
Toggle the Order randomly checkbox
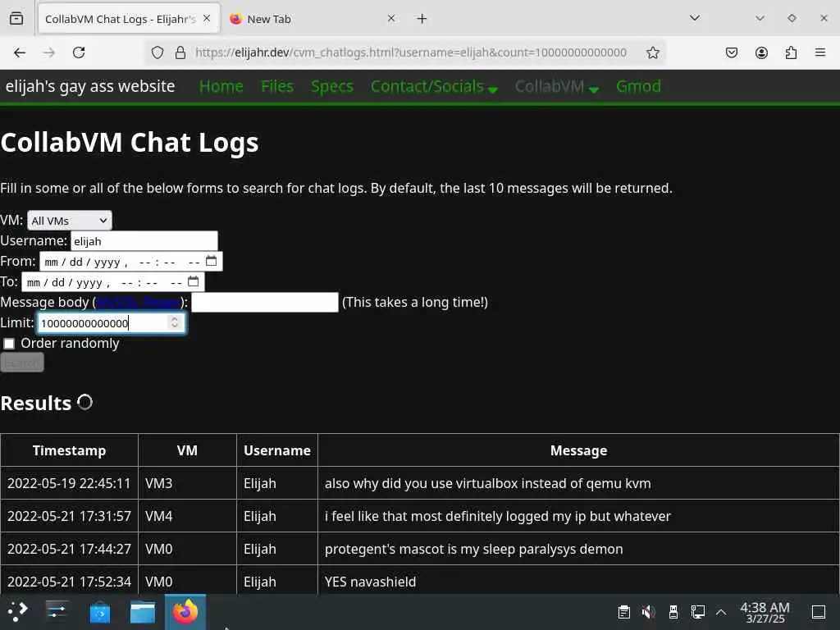pyautogui.click(x=8, y=344)
